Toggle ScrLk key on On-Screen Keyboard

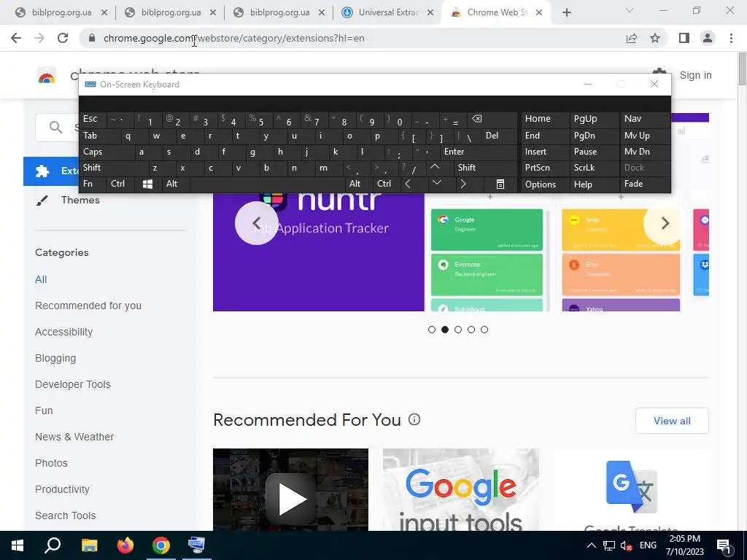594,168
